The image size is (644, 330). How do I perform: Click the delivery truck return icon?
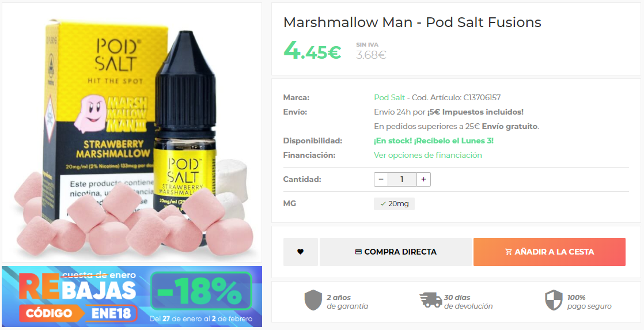(430, 300)
